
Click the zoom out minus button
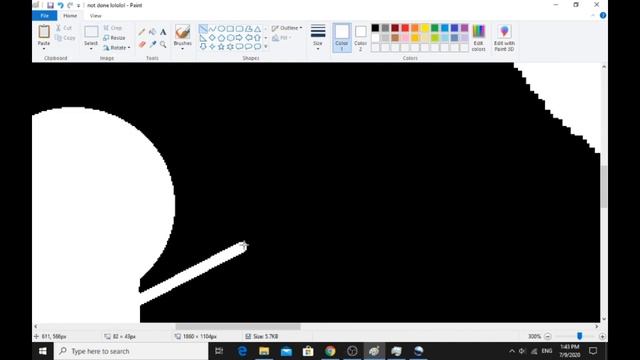(548, 336)
